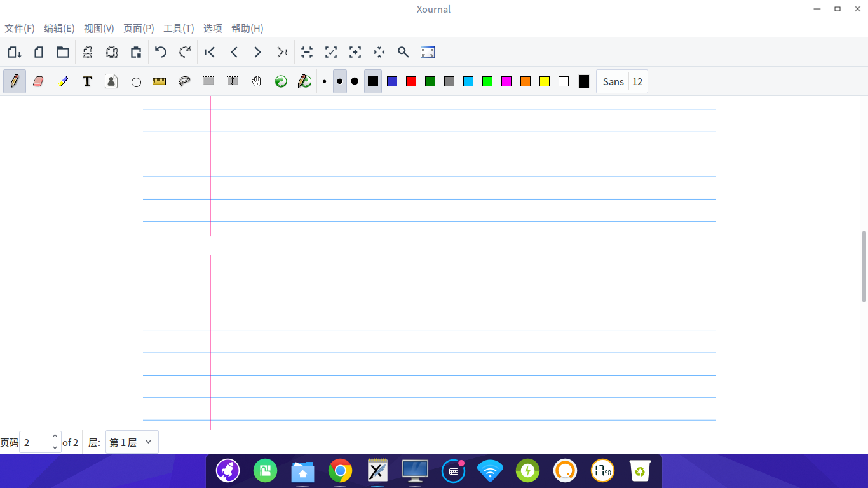Increase page number with the up arrow

(55, 437)
